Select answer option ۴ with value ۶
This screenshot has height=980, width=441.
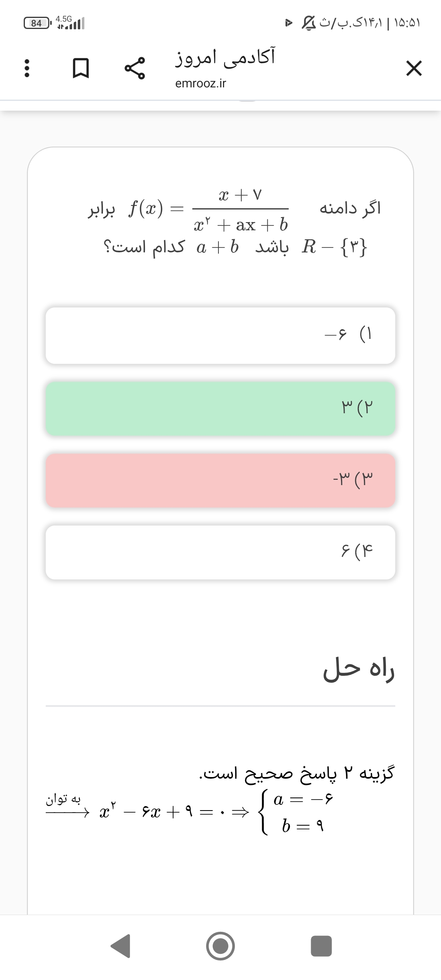pyautogui.click(x=220, y=552)
